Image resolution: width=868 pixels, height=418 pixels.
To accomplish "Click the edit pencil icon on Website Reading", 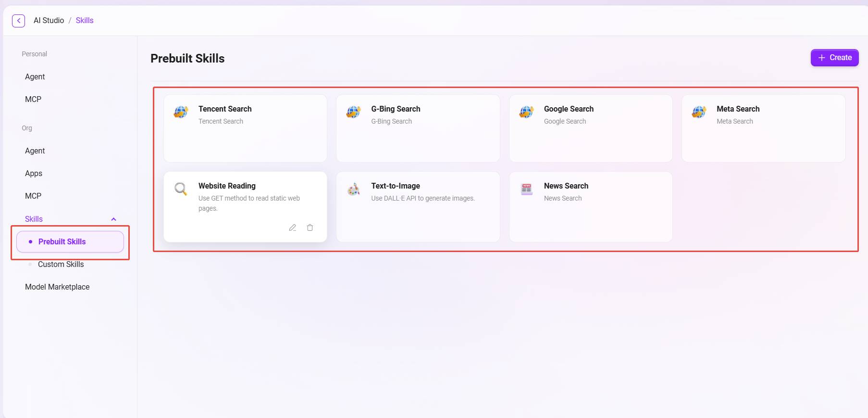I will pyautogui.click(x=292, y=228).
